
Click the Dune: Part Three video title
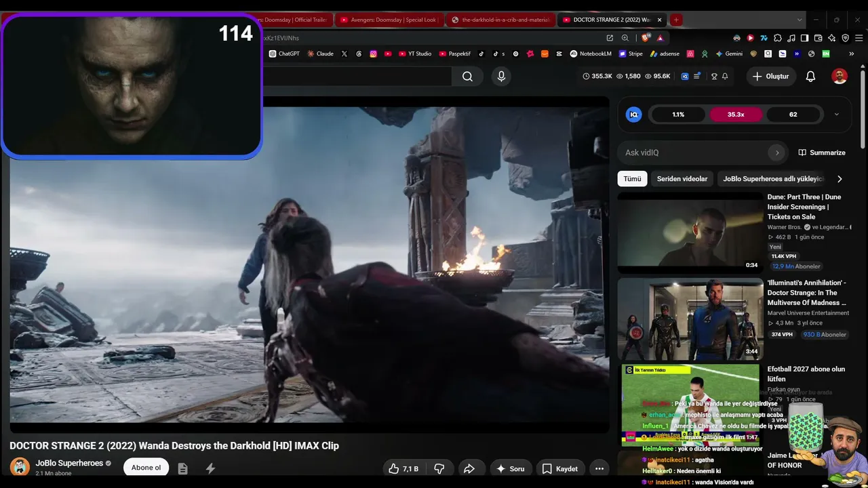804,207
